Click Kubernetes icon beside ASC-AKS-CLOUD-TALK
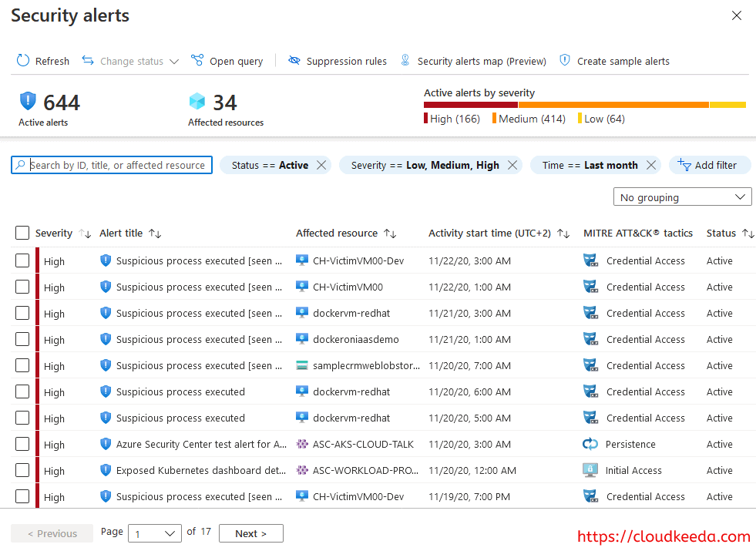Viewport: 756px width, 551px height. click(x=302, y=444)
